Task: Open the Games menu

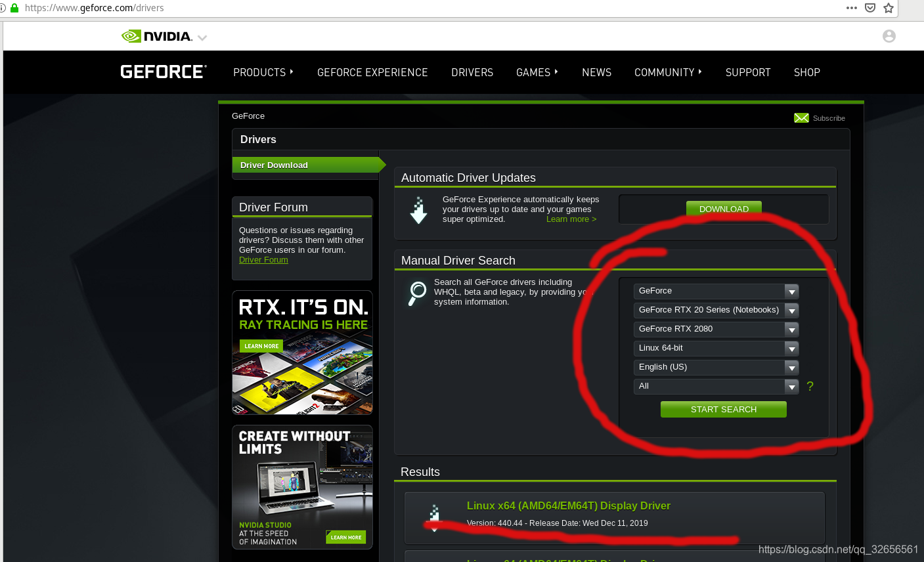Action: coord(537,72)
